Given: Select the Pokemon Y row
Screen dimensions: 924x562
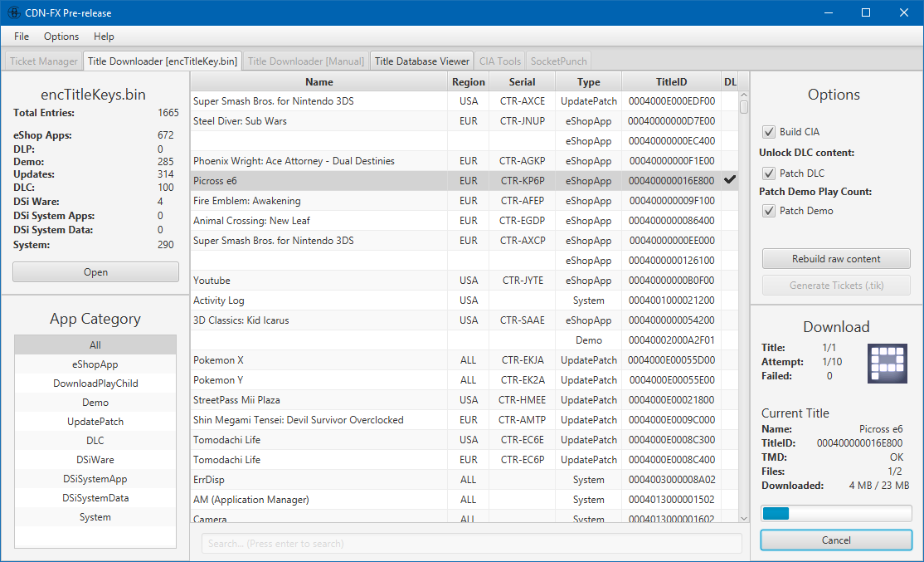Looking at the screenshot, I should pos(464,379).
